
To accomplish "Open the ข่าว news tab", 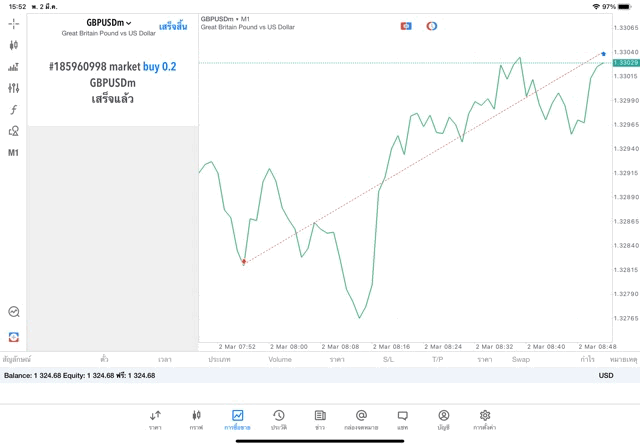I will coord(320,420).
